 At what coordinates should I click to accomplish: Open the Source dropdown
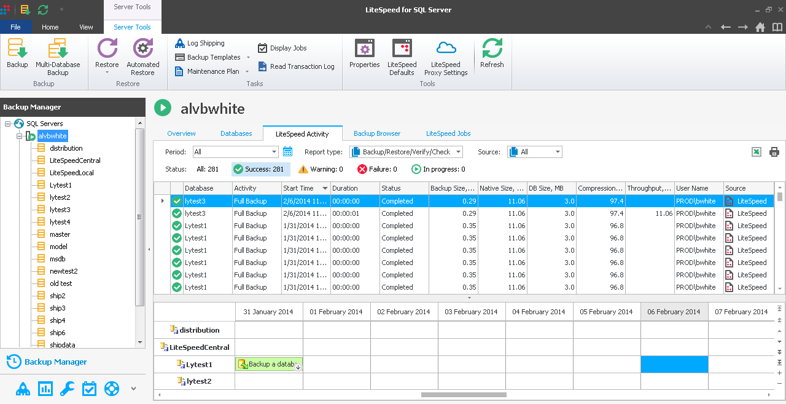(558, 152)
